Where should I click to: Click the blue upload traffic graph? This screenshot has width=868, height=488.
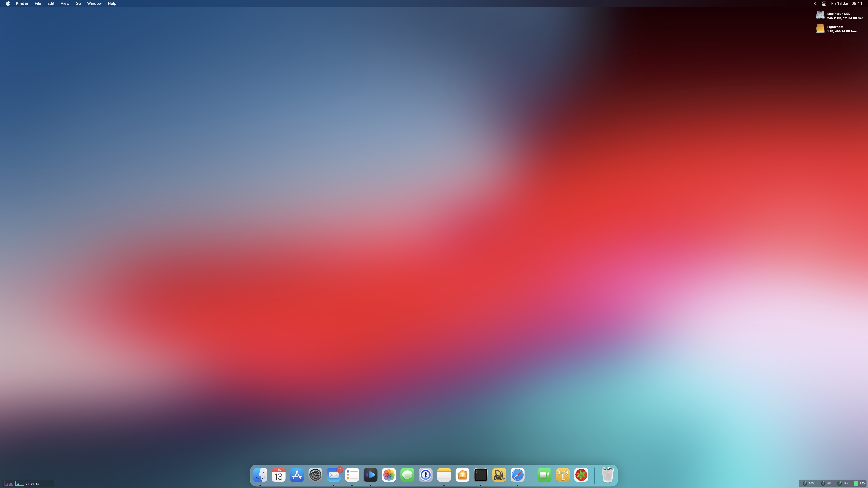click(20, 484)
